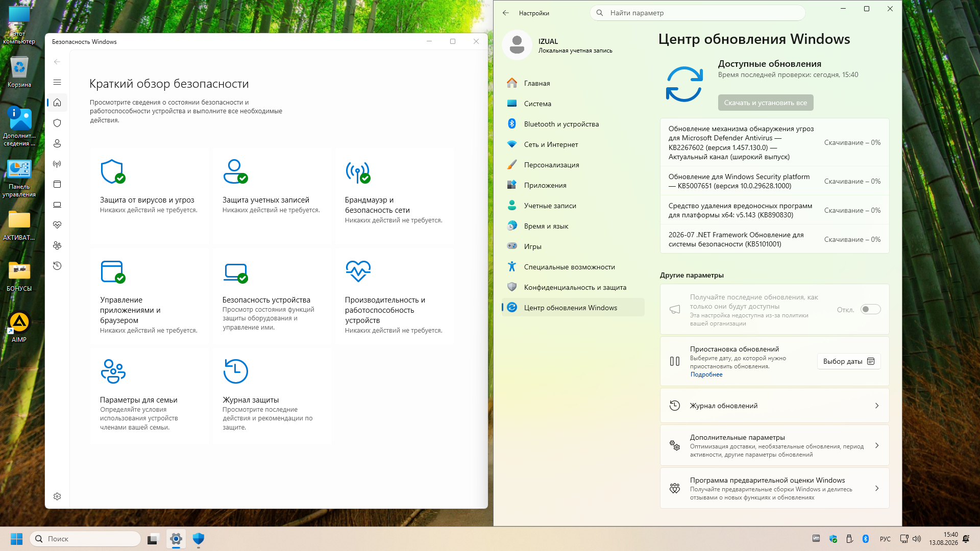Select Персонализация in Settings navigation
Viewport: 980px width, 551px height.
(573, 165)
